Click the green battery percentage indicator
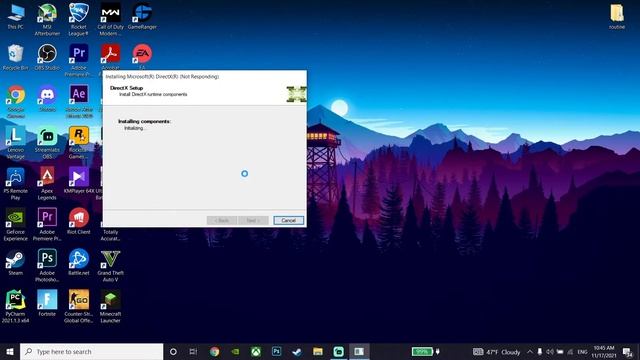Screen dimensions: 640x360 (422, 351)
